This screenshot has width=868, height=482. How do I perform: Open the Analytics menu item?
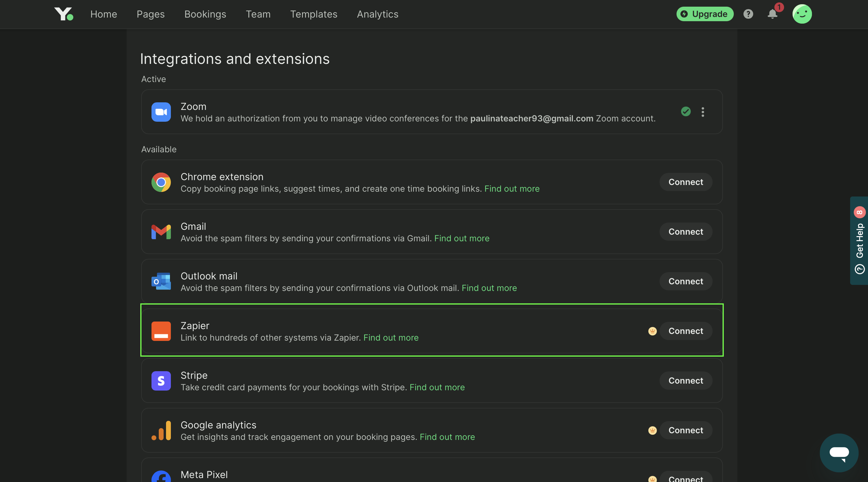pyautogui.click(x=377, y=14)
